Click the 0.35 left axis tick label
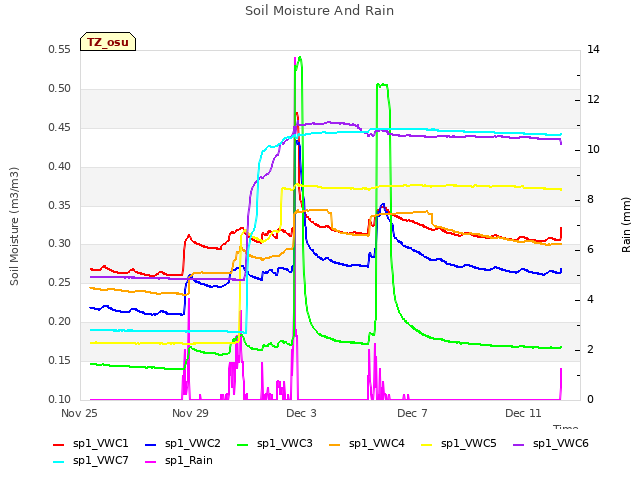 [x=59, y=205]
